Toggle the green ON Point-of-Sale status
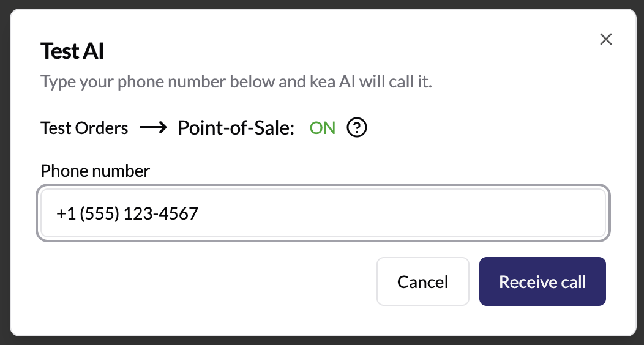Screen dimensions: 644x345 323,128
